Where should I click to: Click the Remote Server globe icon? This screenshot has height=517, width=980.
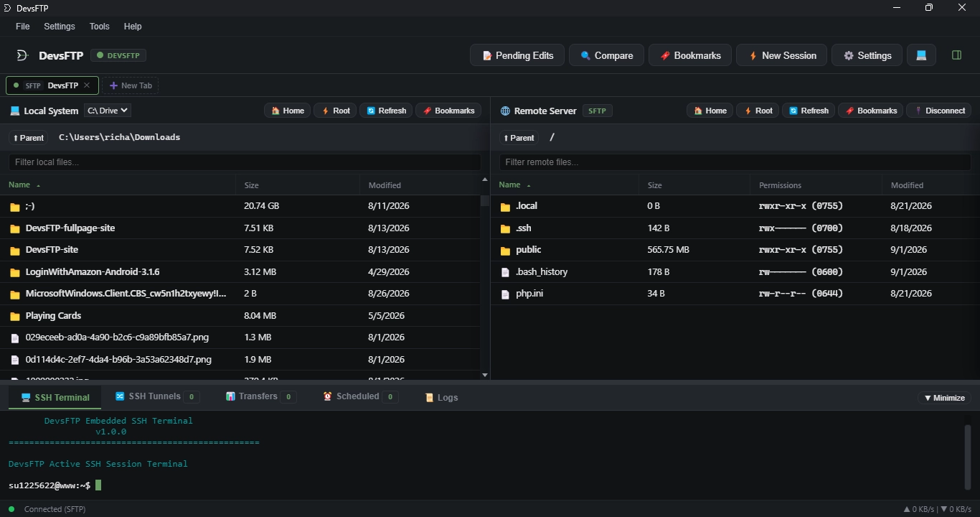(x=505, y=111)
